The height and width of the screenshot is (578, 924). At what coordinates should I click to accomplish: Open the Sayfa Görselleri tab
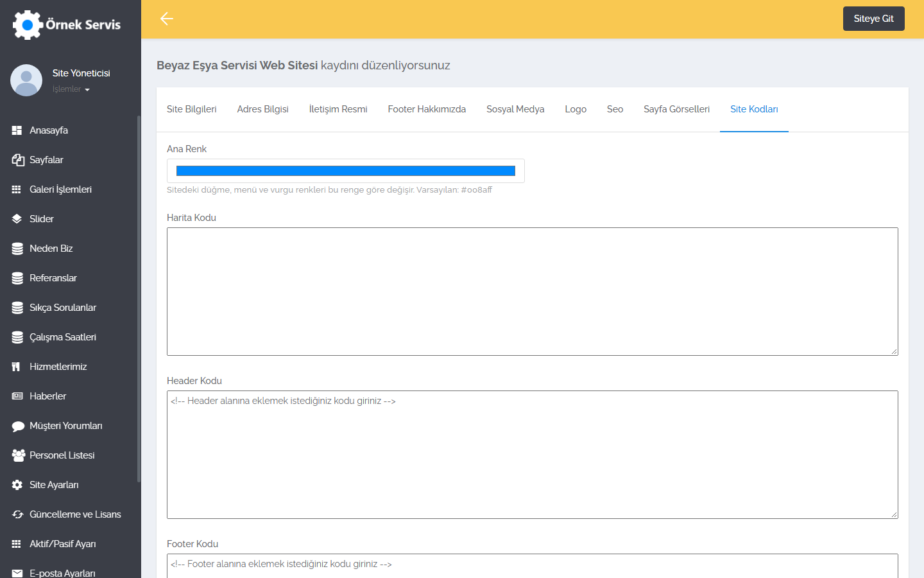click(677, 109)
